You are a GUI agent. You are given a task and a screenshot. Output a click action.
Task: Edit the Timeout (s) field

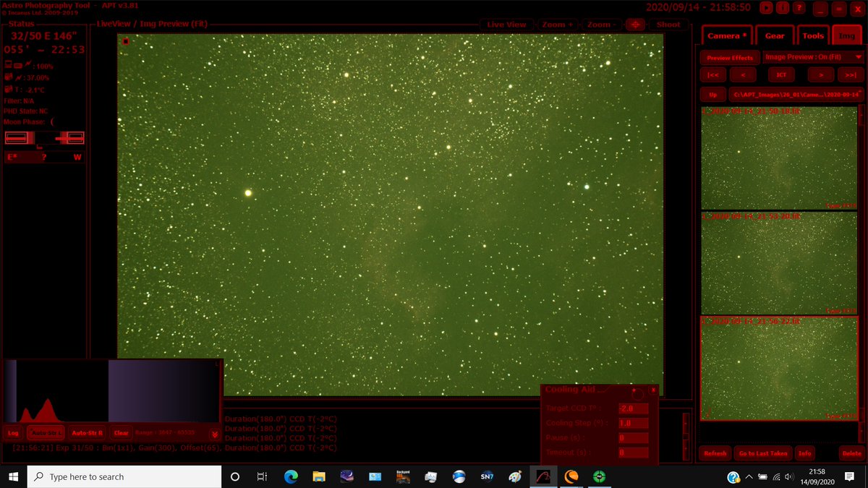633,453
